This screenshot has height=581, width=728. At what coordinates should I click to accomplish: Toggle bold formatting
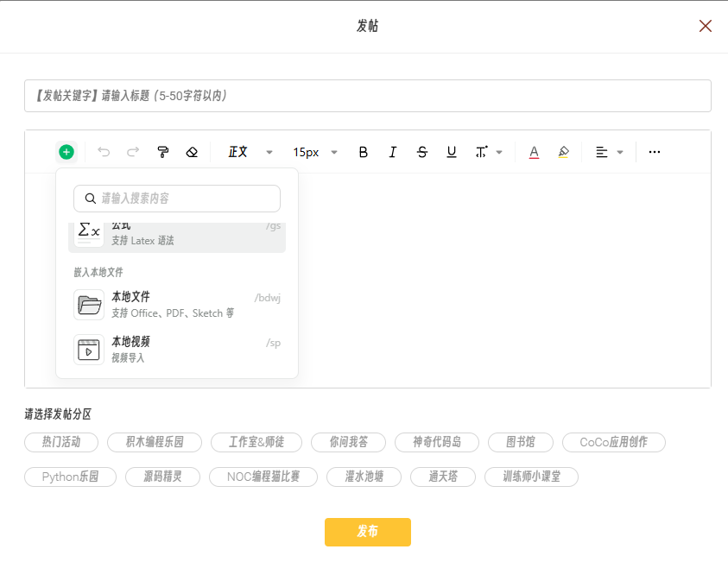click(x=363, y=152)
